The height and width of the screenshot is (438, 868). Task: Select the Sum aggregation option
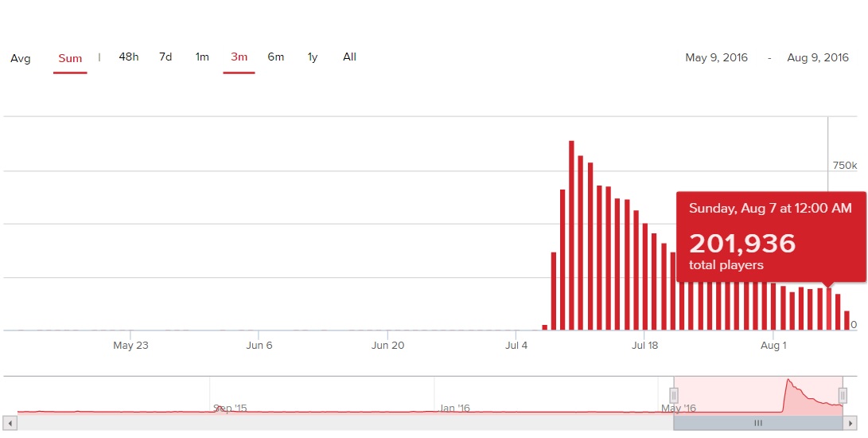click(x=70, y=58)
